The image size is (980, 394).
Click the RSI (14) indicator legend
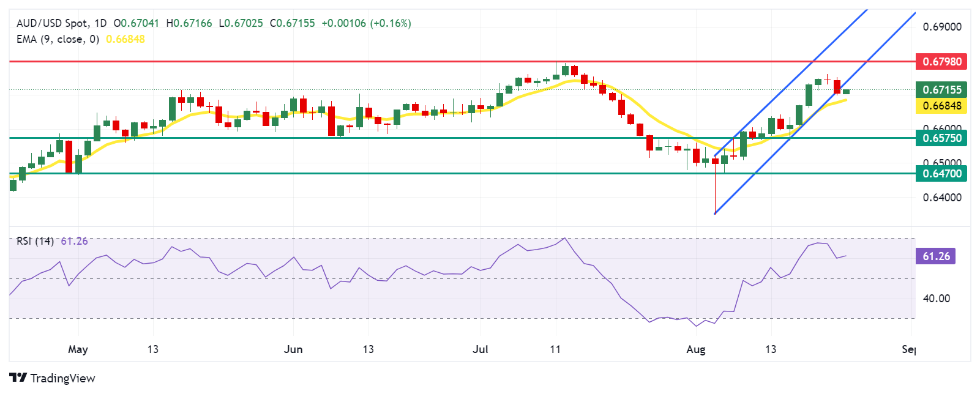click(35, 241)
